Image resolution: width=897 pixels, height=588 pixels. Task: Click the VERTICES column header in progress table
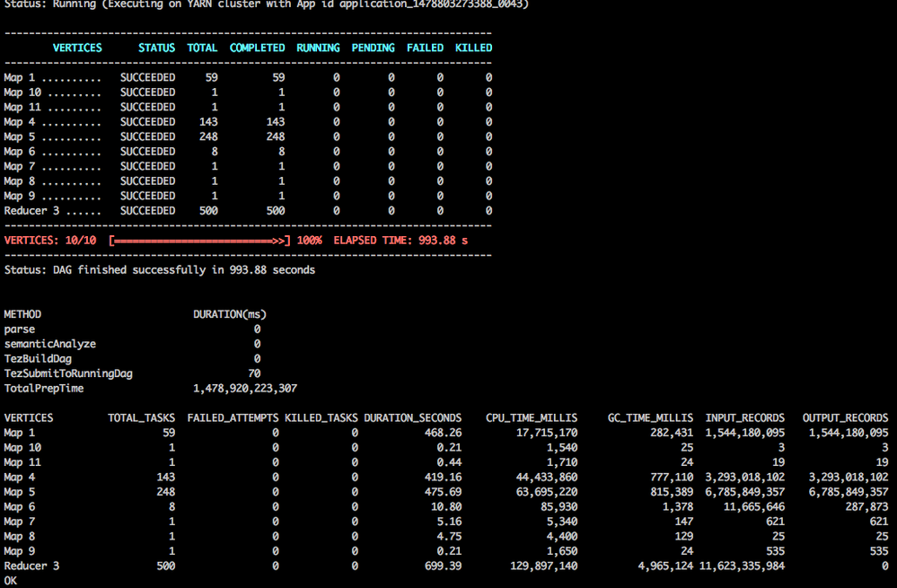click(x=77, y=48)
